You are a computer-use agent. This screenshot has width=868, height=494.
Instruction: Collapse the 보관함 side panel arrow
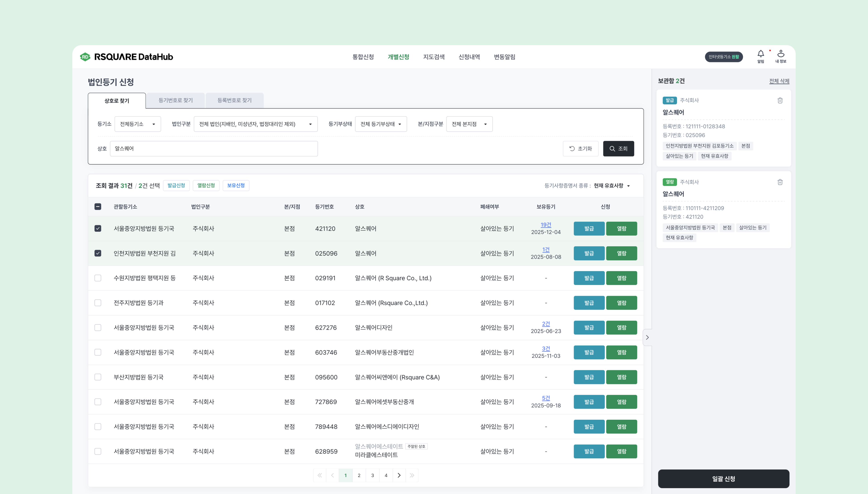[x=647, y=337]
